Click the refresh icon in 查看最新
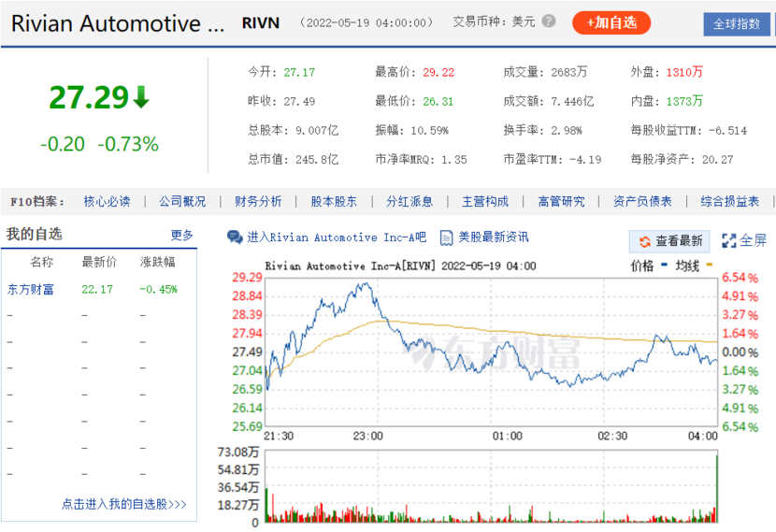Screen dimensions: 776x532 click(x=645, y=241)
